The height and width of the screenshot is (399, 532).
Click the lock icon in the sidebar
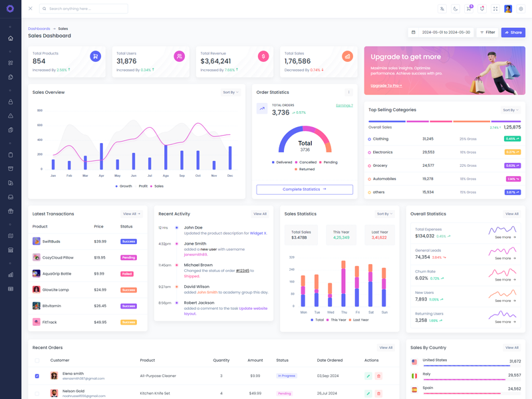(10, 102)
